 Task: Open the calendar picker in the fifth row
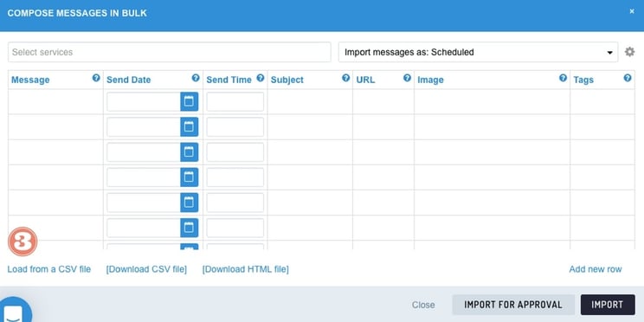coord(189,203)
